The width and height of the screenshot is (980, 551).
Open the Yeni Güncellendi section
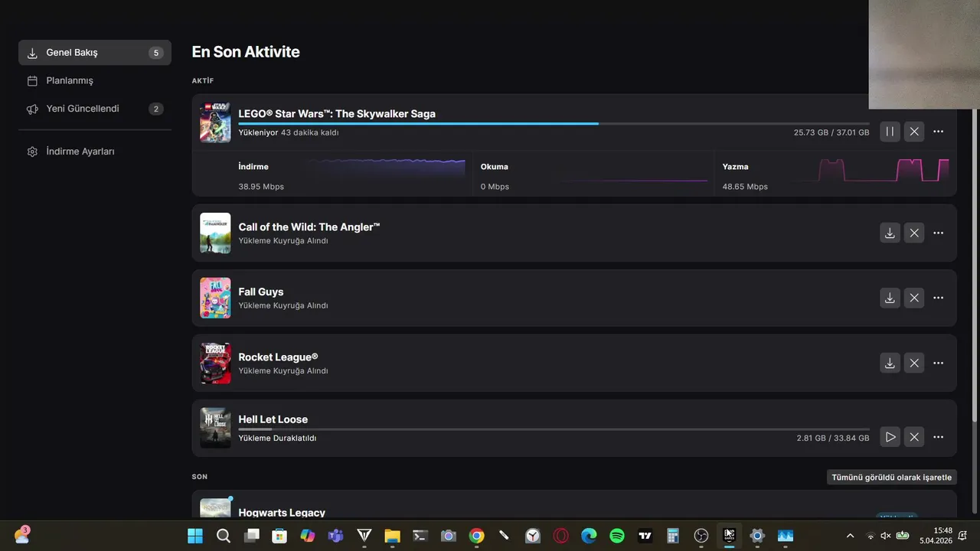pos(95,109)
